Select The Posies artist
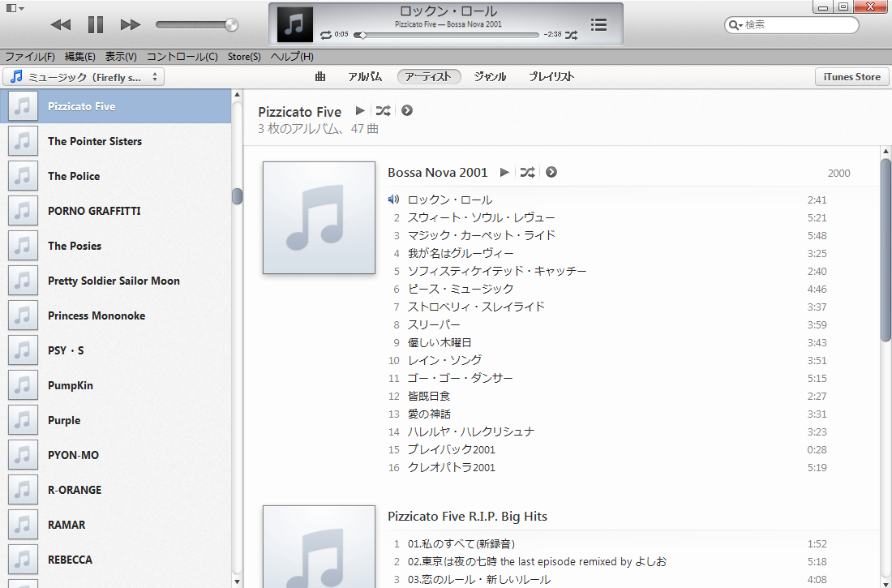The image size is (892, 588). point(115,246)
